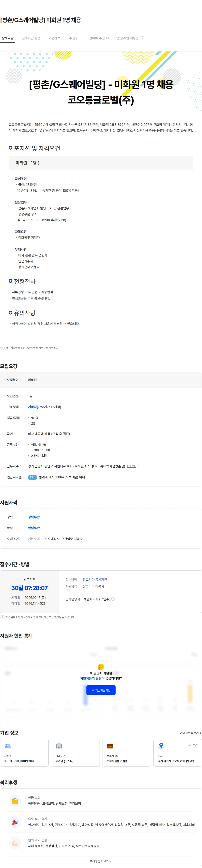
Task: Click the 기업구분 building icon
Action: [59, 746]
